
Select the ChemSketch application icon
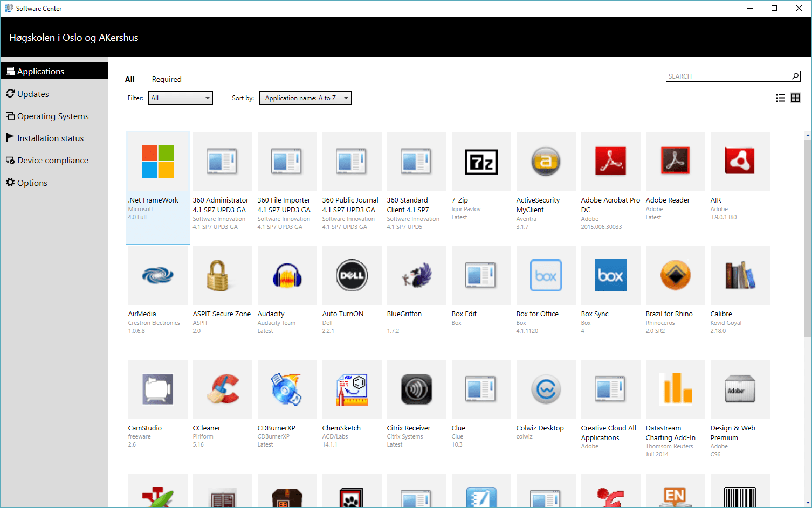pyautogui.click(x=351, y=389)
